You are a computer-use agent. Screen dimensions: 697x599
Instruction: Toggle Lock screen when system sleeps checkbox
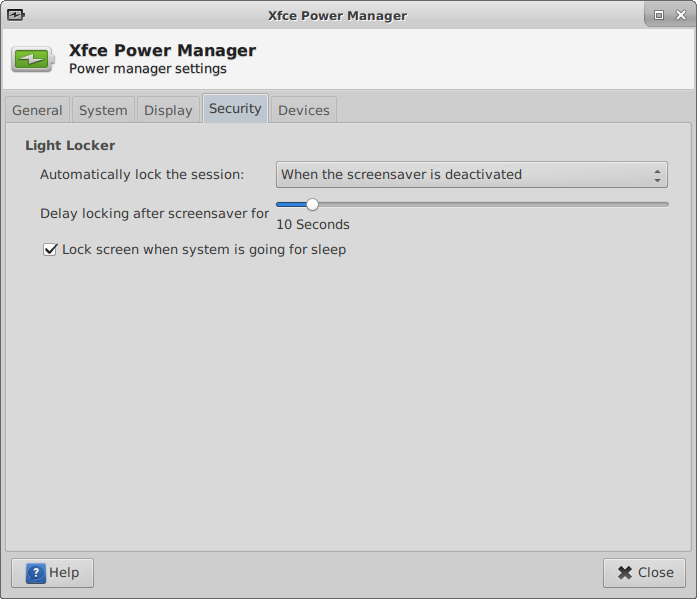pyautogui.click(x=50, y=250)
